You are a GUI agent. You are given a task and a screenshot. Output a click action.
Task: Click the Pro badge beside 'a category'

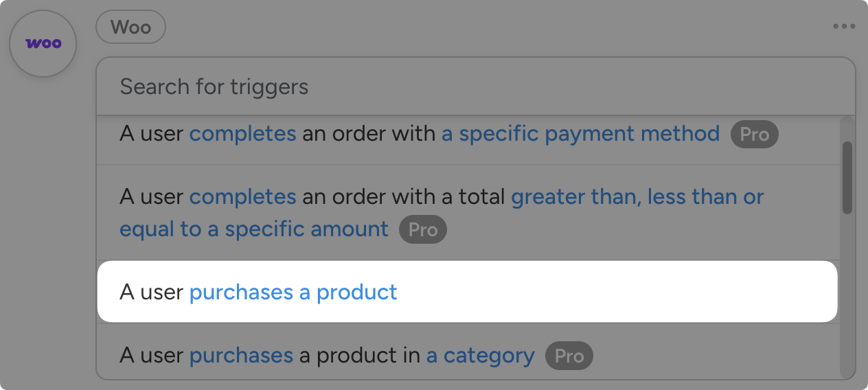tap(569, 356)
